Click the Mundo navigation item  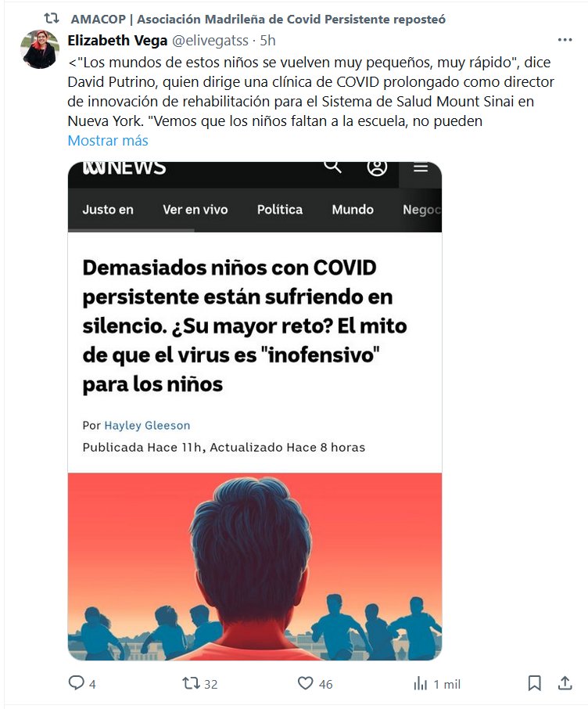pos(353,210)
